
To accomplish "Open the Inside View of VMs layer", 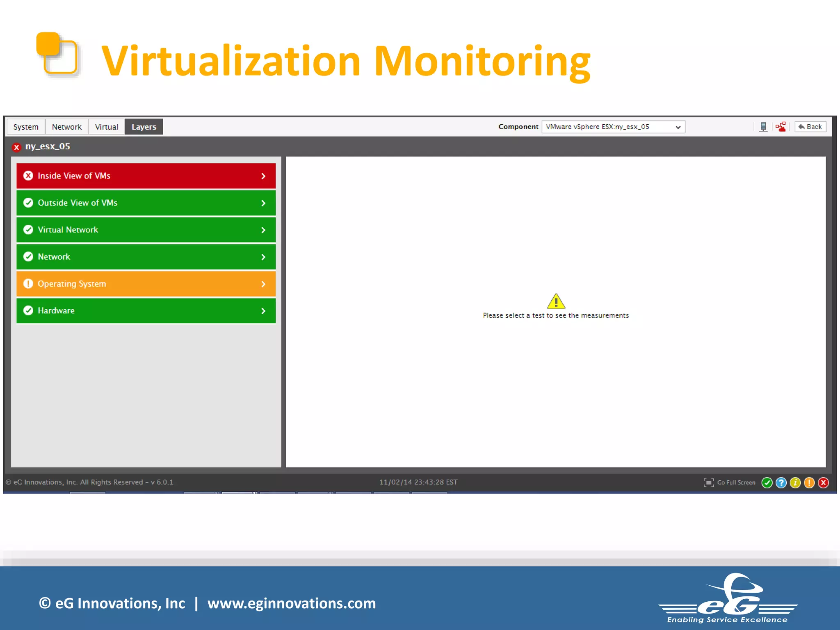I will click(x=146, y=176).
